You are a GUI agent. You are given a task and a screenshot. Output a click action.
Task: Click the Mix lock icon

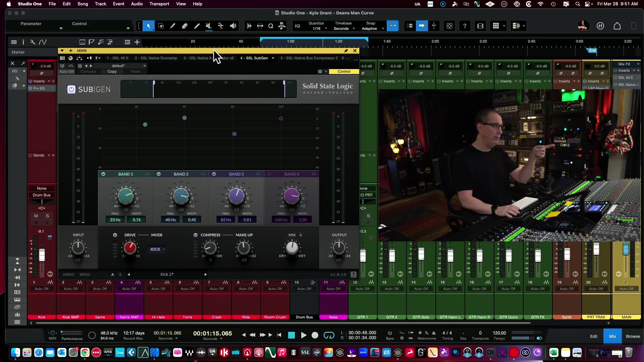tap(301, 235)
